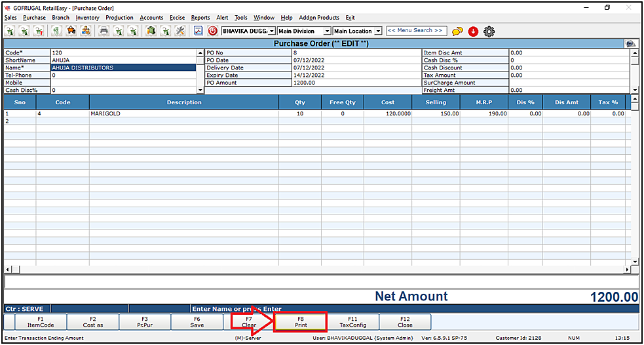This screenshot has height=345, width=644.
Task: Click the F3 Pr.Pur button
Action: 145,321
